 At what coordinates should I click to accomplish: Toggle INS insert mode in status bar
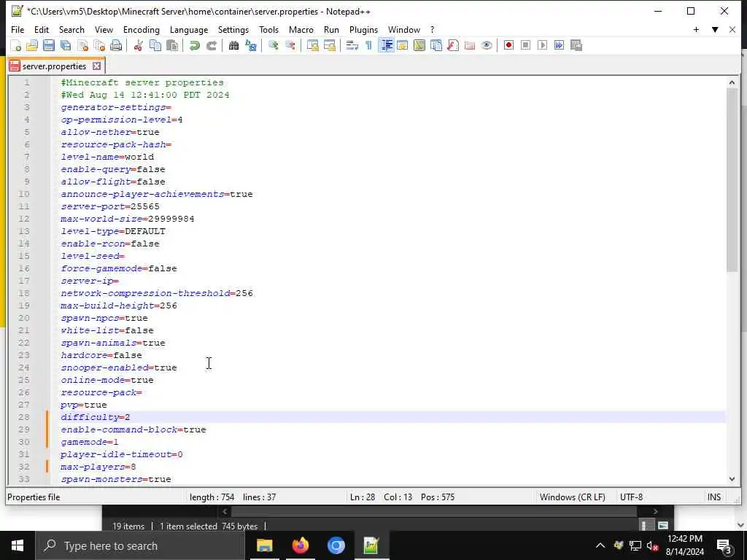coord(713,497)
